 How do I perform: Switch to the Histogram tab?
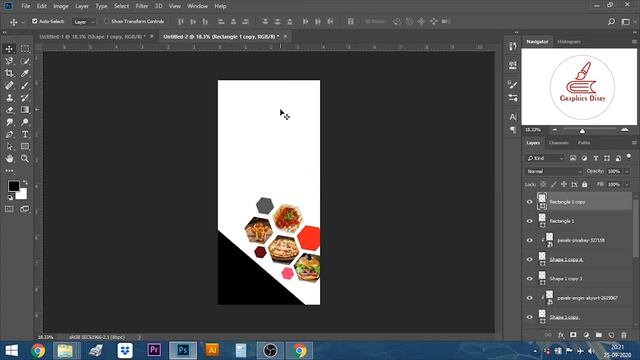pos(569,42)
